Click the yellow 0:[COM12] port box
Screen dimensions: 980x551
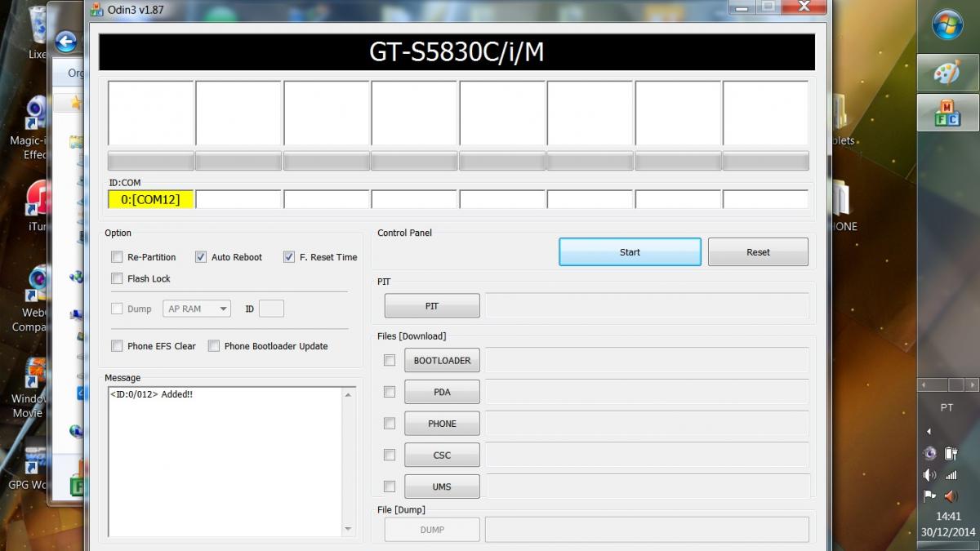(150, 199)
